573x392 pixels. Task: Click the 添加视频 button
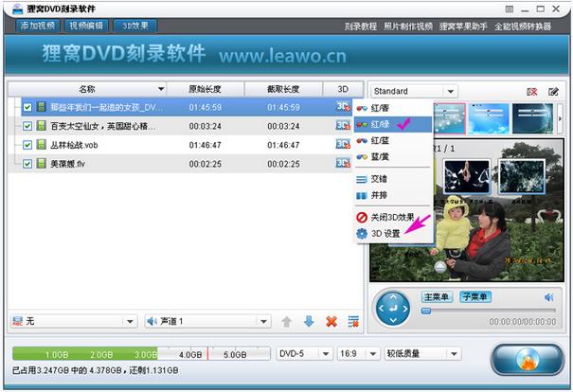pos(38,26)
